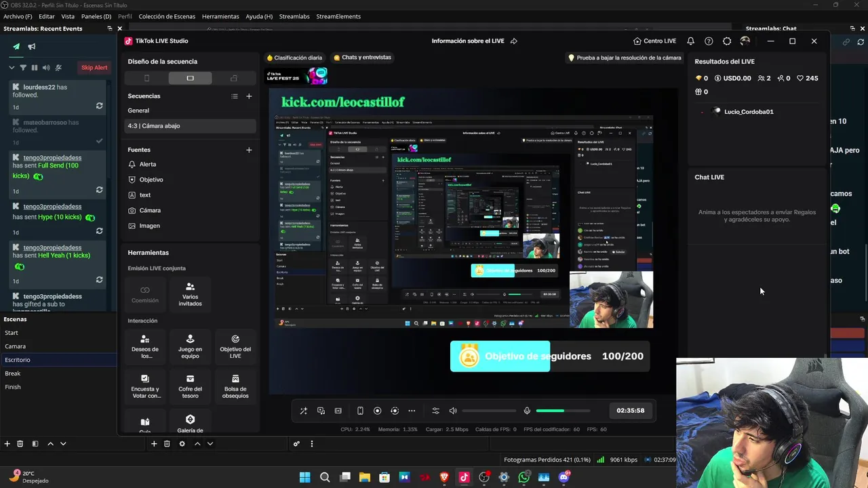Open OBS Archivo menu
Image resolution: width=868 pixels, height=488 pixels.
pos(18,16)
